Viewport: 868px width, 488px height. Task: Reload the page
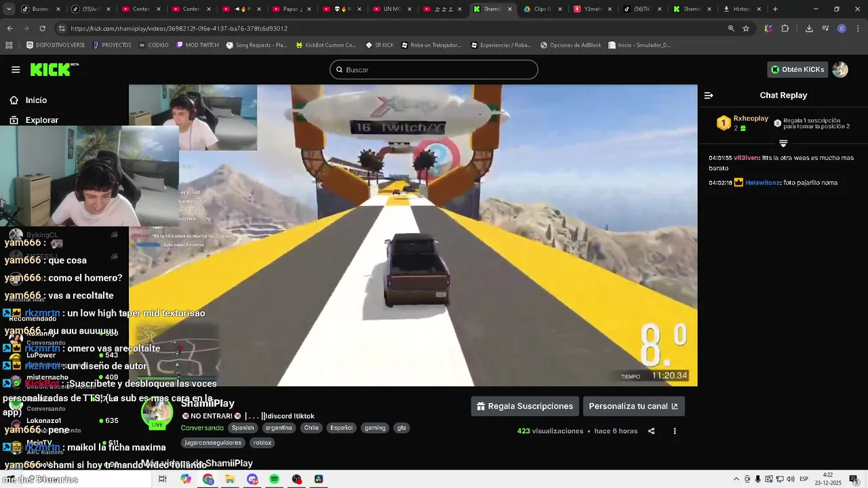[x=42, y=28]
